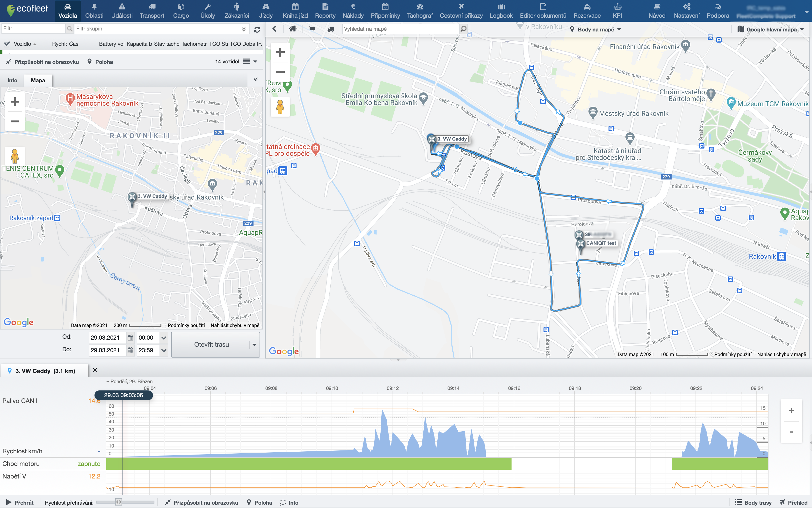This screenshot has height=508, width=812.
Task: Adjust the Rychlost přehrávání speed slider
Action: (x=118, y=502)
